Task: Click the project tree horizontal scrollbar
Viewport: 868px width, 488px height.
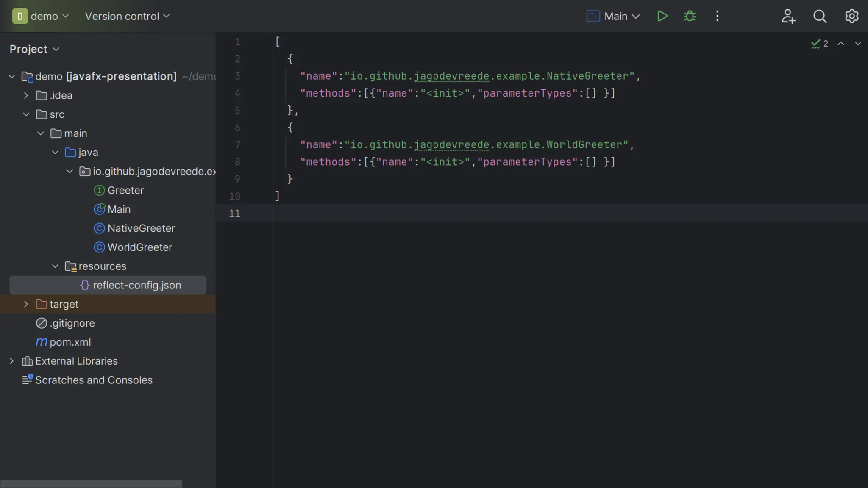Action: pyautogui.click(x=91, y=484)
